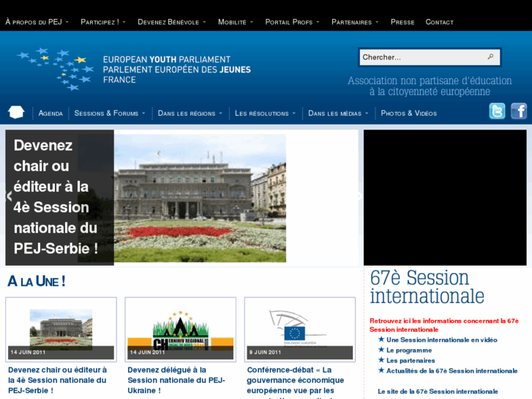This screenshot has height=399, width=532.
Task: Expand the Portail Profs menu
Action: (292, 22)
